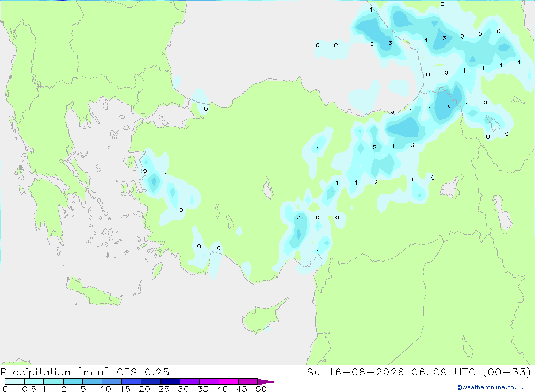
Task: Click the legend label "50"
Action: pos(262,389)
